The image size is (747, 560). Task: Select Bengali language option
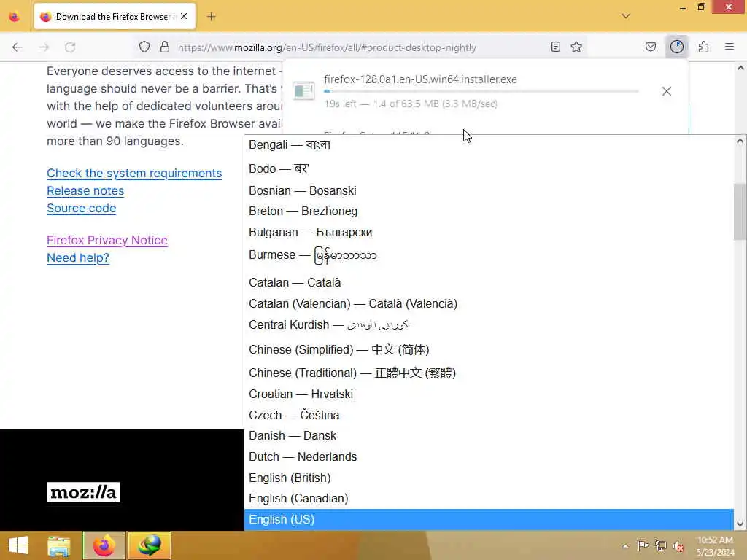pyautogui.click(x=489, y=145)
